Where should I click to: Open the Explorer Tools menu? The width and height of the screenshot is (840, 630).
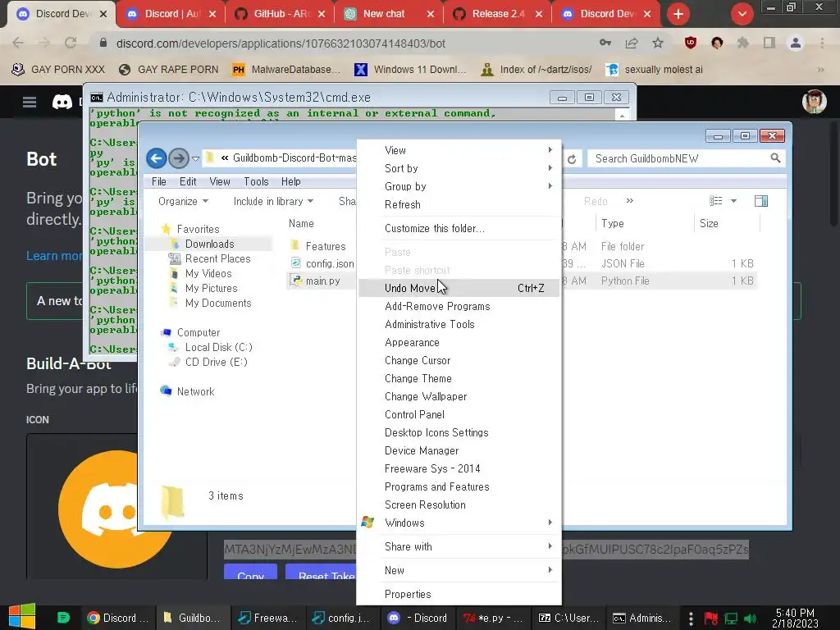(256, 181)
